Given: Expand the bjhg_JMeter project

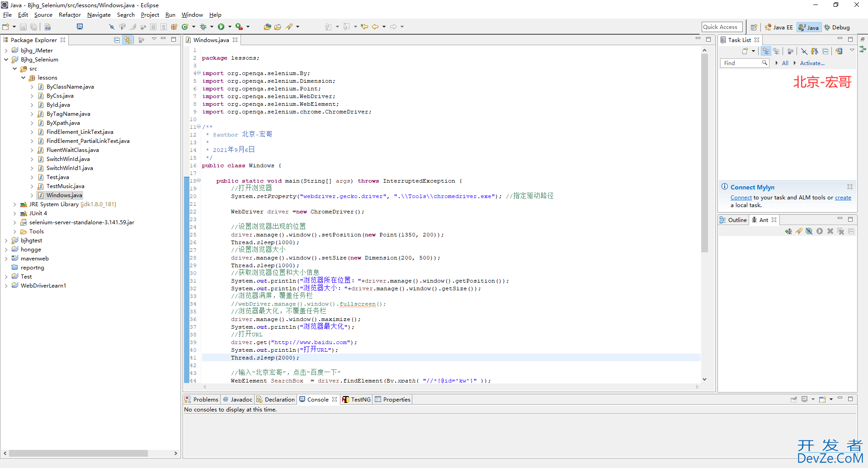Looking at the screenshot, I should 6,51.
